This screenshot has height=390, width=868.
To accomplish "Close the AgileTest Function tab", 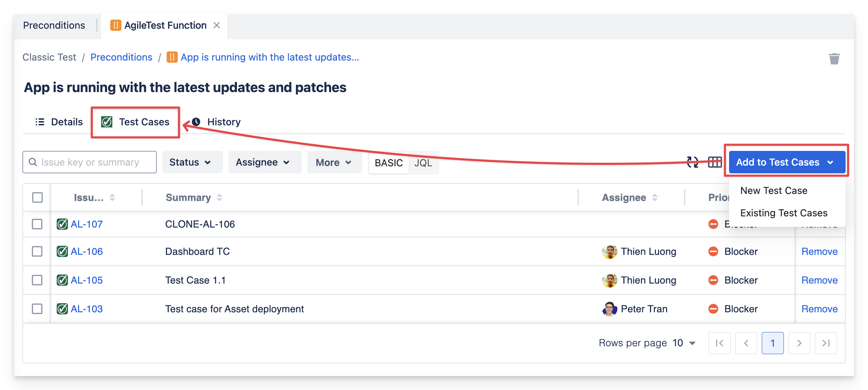I will coord(217,25).
